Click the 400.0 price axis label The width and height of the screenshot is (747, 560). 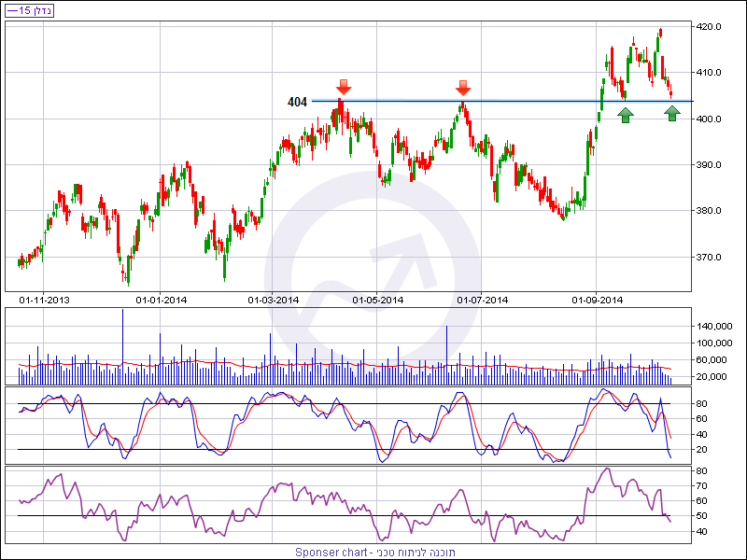coord(709,119)
